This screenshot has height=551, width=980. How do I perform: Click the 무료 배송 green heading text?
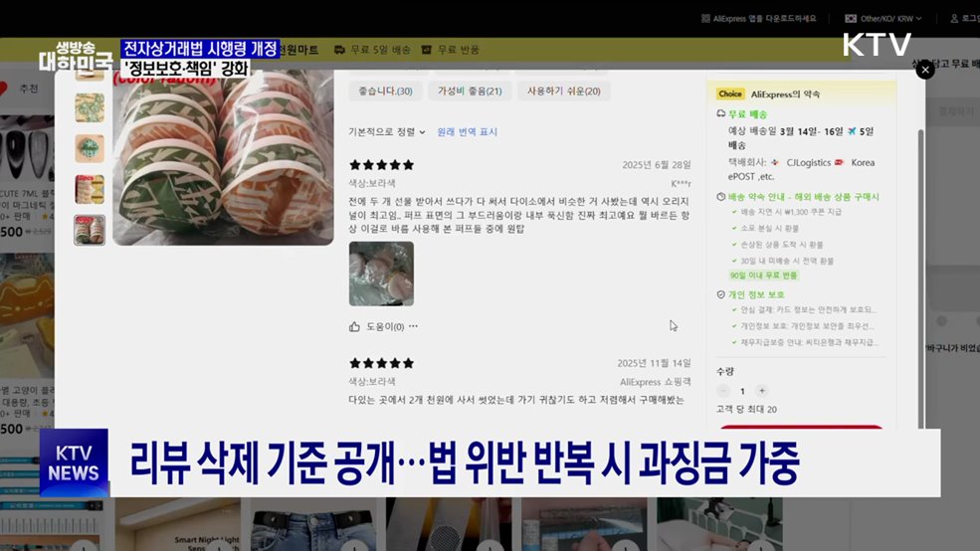point(747,114)
